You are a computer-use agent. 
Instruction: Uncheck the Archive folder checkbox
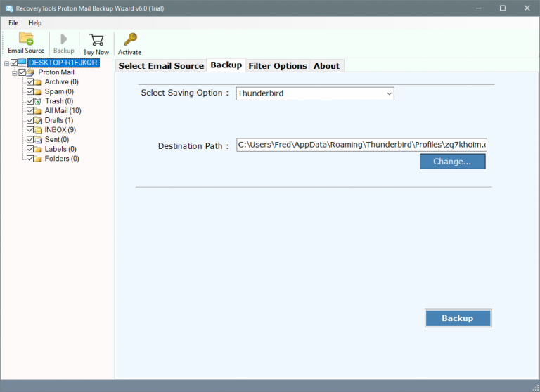point(30,82)
